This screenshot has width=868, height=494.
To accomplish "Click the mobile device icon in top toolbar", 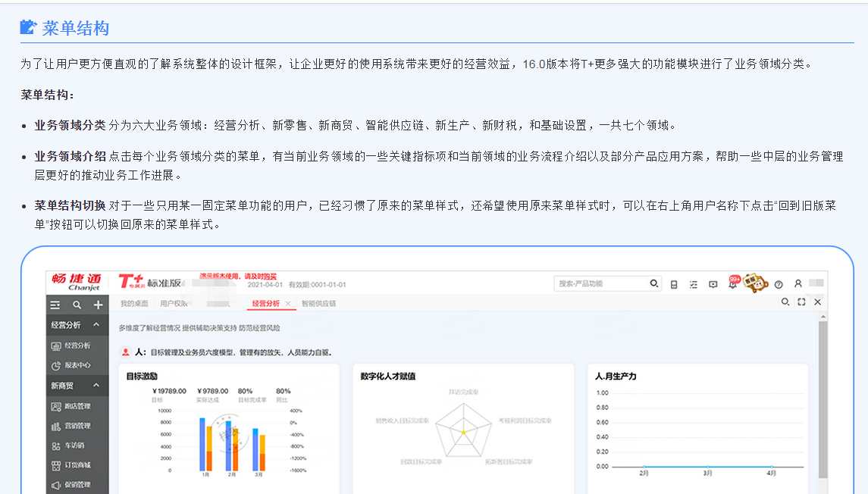I will pyautogui.click(x=674, y=284).
